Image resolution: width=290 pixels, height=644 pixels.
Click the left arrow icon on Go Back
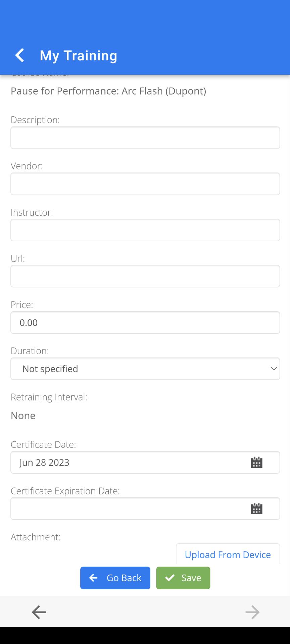pos(93,578)
